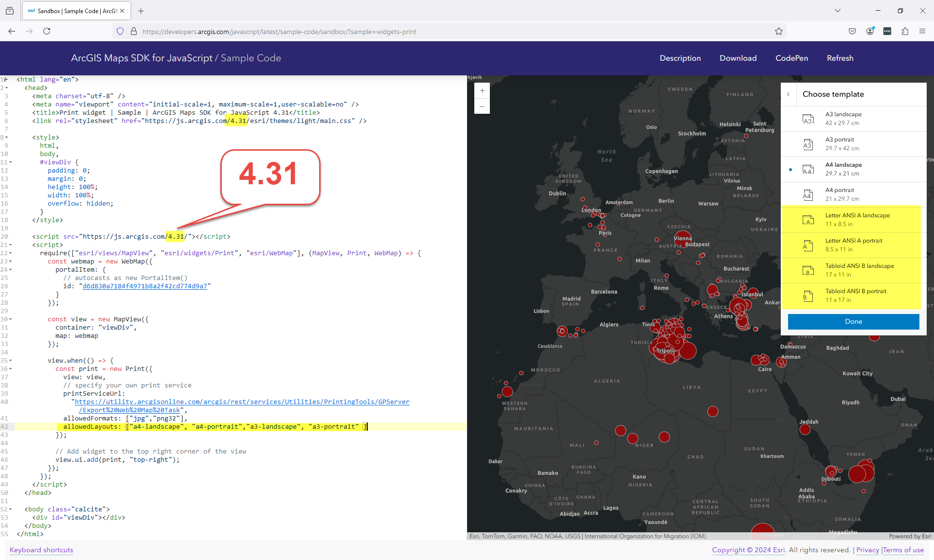The height and width of the screenshot is (560, 934).
Task: Collapse the require callback fold on line 22
Action: coord(10,253)
